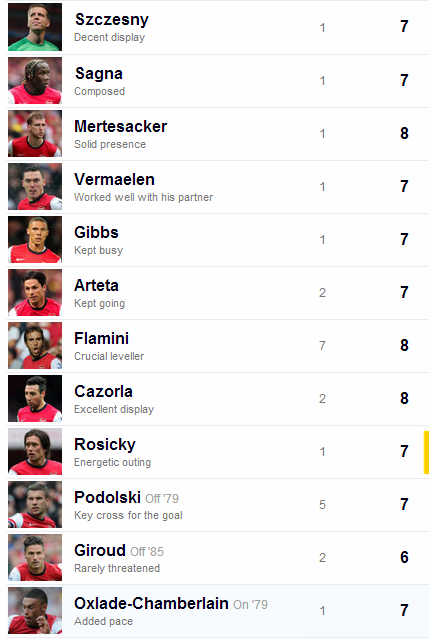Click Flamini's headshot image
The image size is (429, 639).
(35, 345)
